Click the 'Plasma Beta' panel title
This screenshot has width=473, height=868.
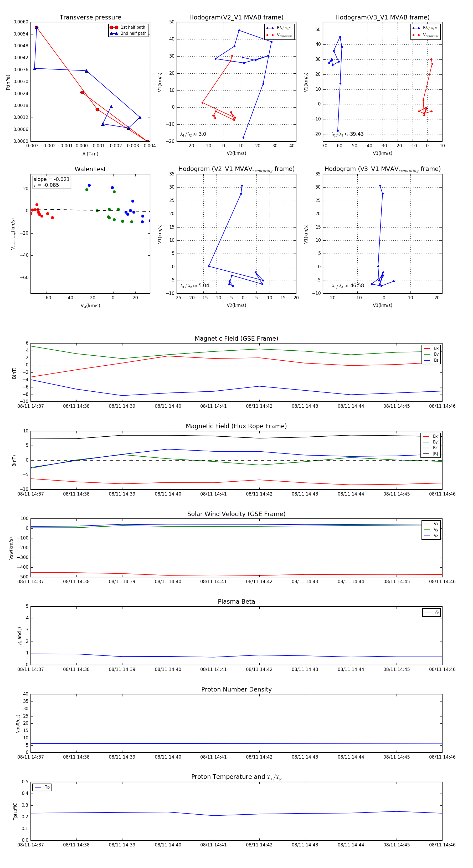[236, 602]
